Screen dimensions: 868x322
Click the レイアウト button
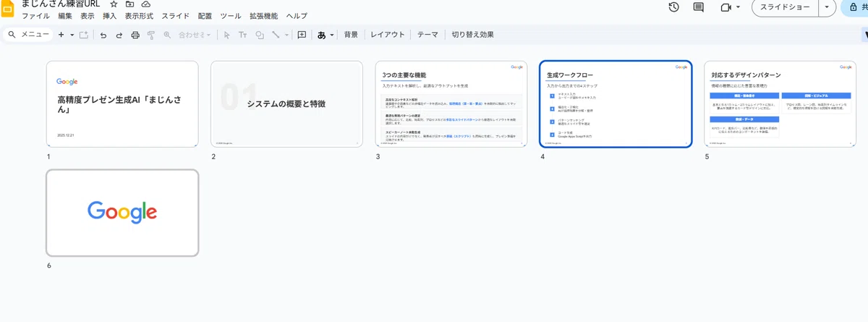point(388,35)
